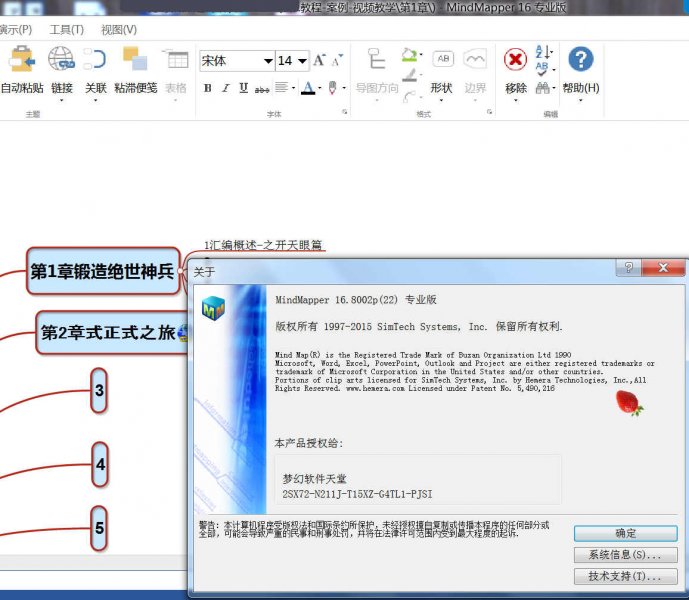Click the version text MindMapper 16.8002p(22)
The width and height of the screenshot is (689, 600).
click(337, 300)
